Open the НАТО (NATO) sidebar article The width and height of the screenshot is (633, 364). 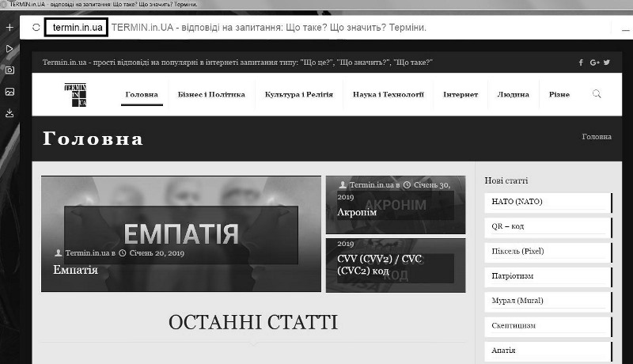coord(548,203)
